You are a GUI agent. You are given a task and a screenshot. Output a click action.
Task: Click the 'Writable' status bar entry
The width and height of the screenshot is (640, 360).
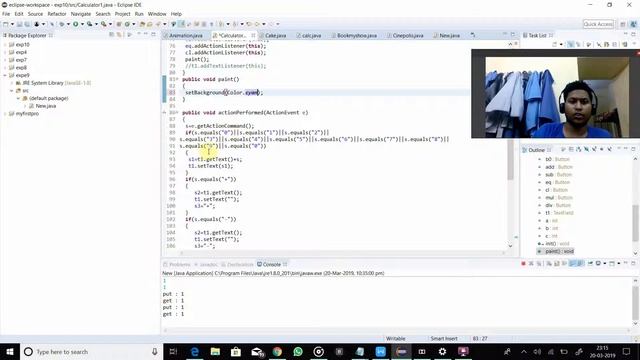coord(396,339)
